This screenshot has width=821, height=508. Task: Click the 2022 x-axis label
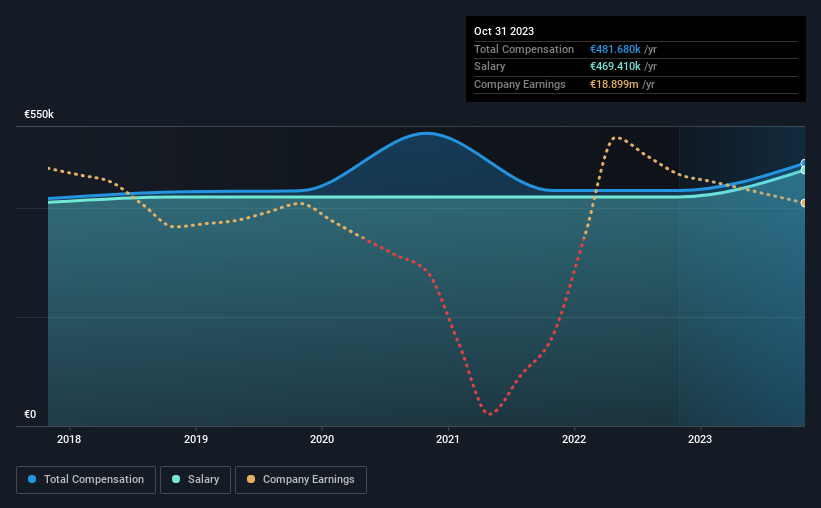pos(574,439)
